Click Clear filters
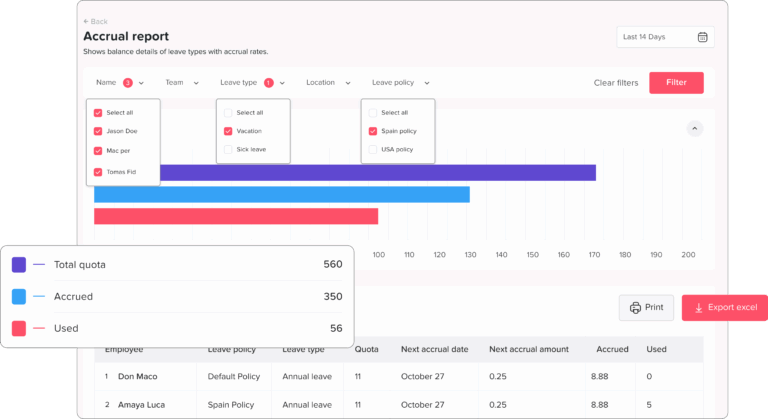Screen dimensions: 768x419 616,83
